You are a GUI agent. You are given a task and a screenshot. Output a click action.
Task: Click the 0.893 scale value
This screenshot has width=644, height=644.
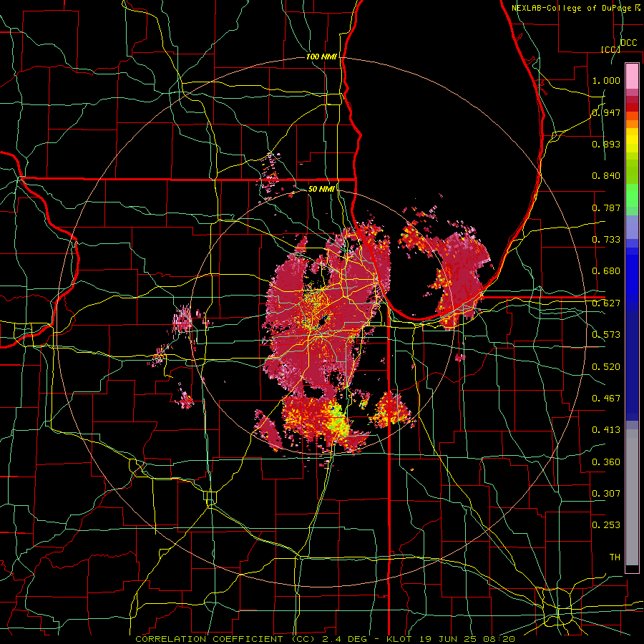coord(606,144)
